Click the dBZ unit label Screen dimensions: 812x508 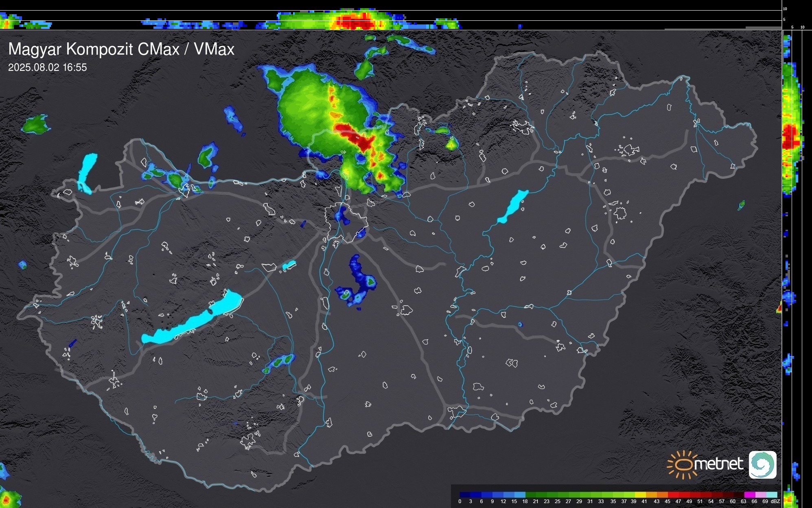(775, 501)
